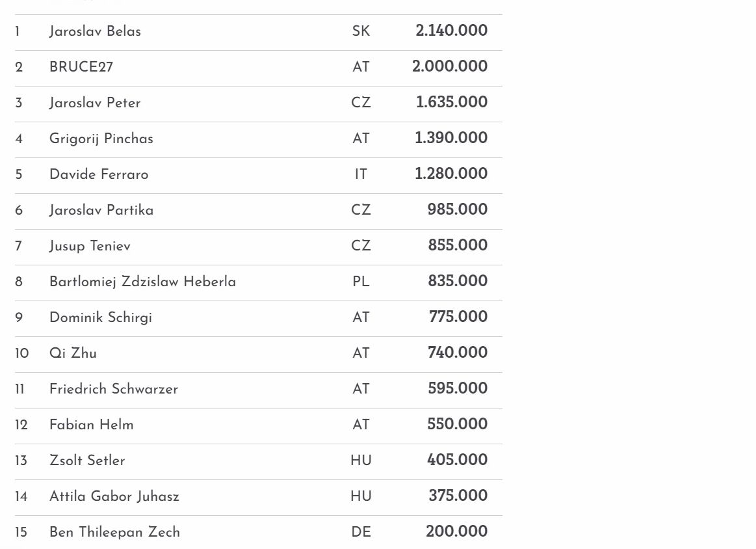Click Davide Ferraro's name

(99, 174)
